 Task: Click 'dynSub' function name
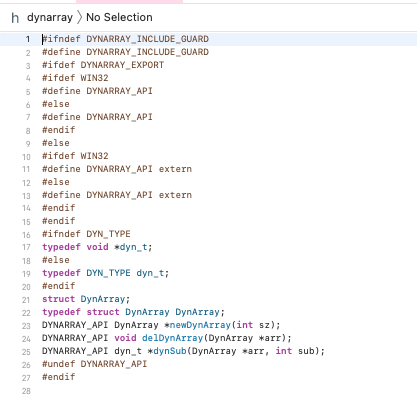(170, 351)
